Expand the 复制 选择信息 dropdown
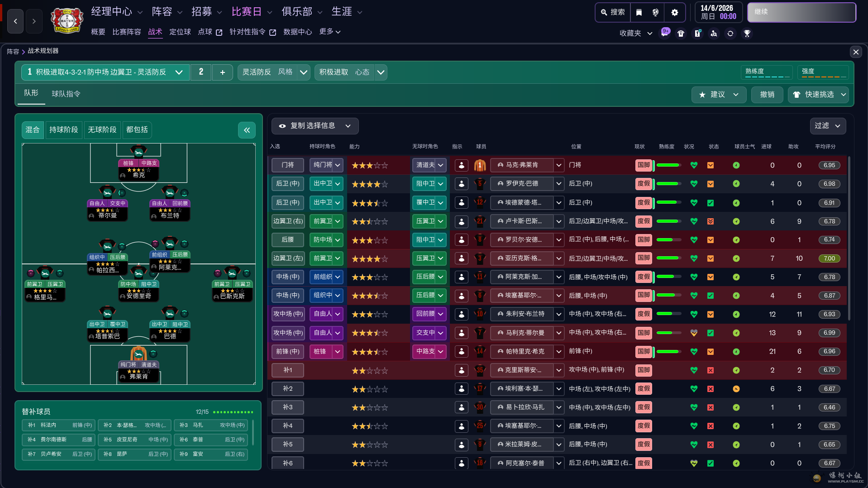Viewport: 868px width, 488px height. coord(315,126)
